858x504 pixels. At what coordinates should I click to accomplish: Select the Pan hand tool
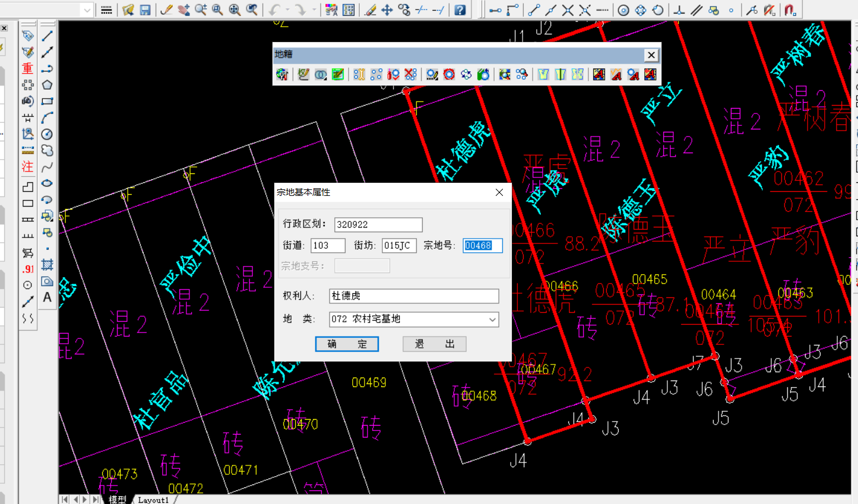pyautogui.click(x=184, y=10)
